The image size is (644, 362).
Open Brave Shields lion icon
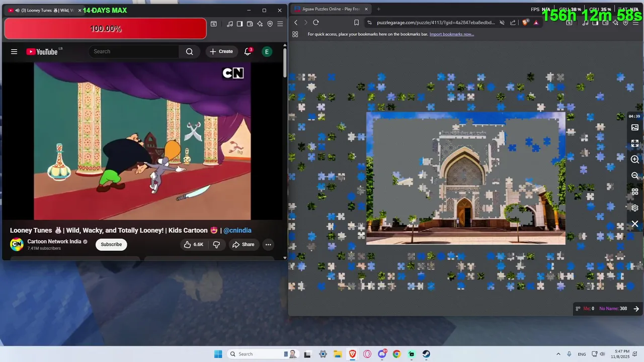click(526, 23)
